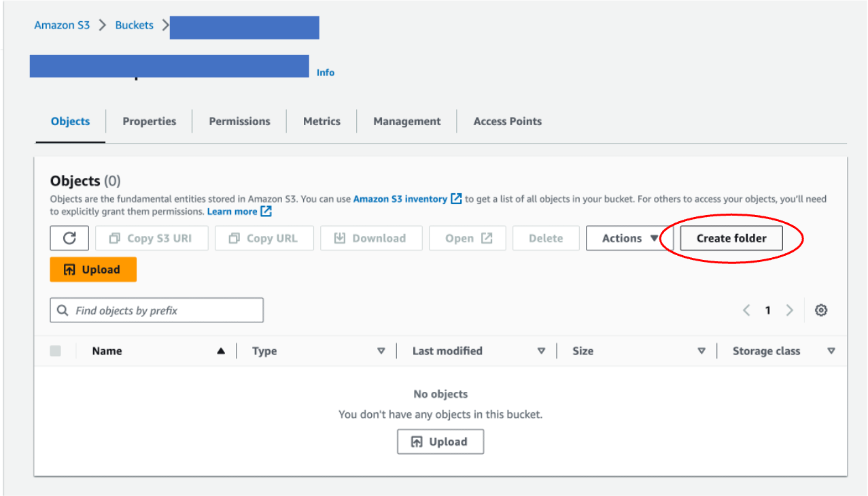Click the Open button
Viewport: 868px width, 496px height.
coord(468,238)
